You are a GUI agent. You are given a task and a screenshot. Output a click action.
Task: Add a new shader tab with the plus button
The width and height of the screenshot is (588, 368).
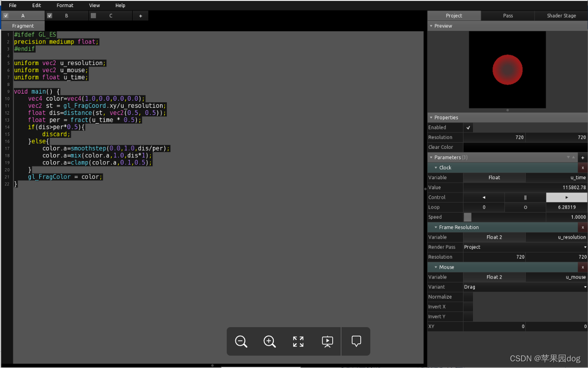[140, 15]
